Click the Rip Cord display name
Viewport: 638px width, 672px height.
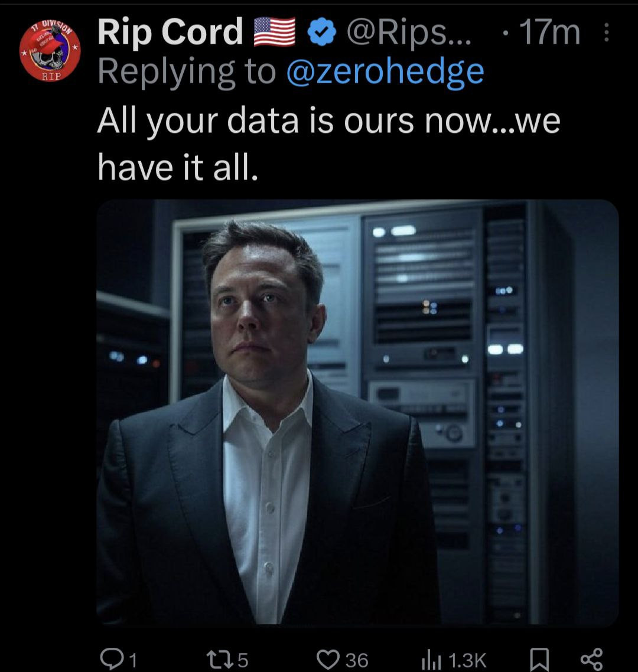click(170, 32)
